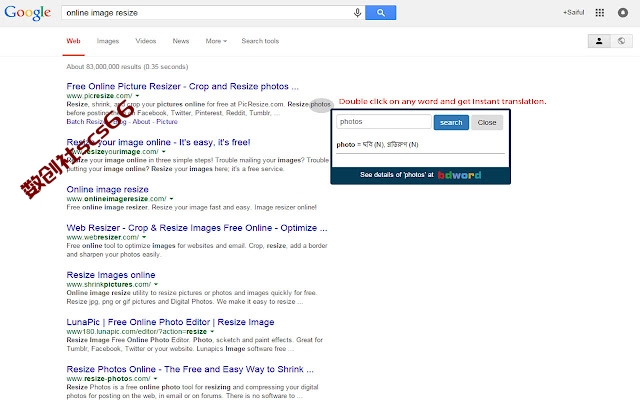
Task: Expand arrow next to www.resize-photos.com
Action: pyautogui.click(x=156, y=379)
